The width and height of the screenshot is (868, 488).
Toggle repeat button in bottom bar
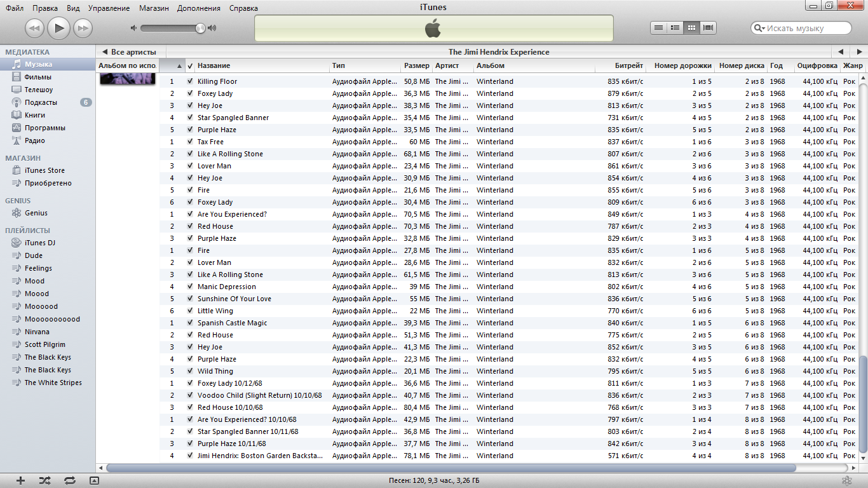pos(70,481)
